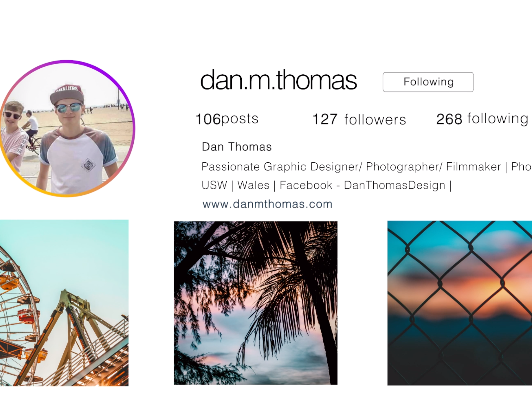Click the Following button

pyautogui.click(x=428, y=82)
